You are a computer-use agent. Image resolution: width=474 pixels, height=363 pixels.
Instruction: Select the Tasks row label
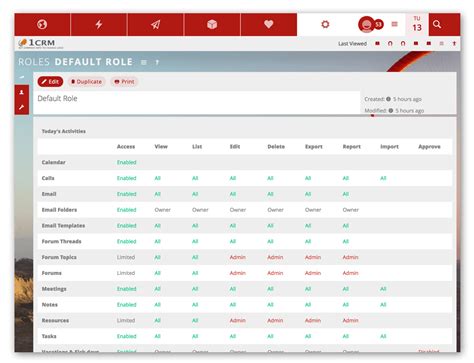(x=49, y=336)
